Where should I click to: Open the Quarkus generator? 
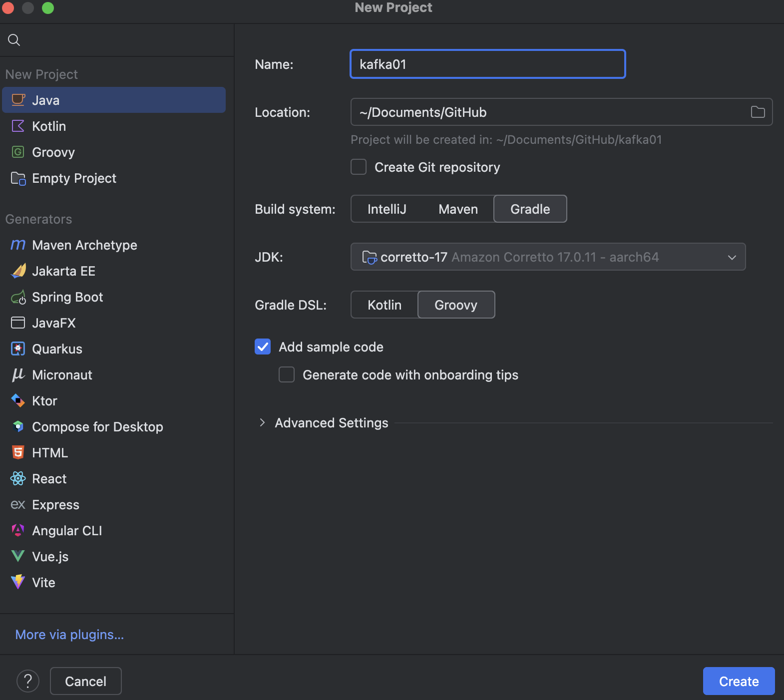click(x=114, y=349)
